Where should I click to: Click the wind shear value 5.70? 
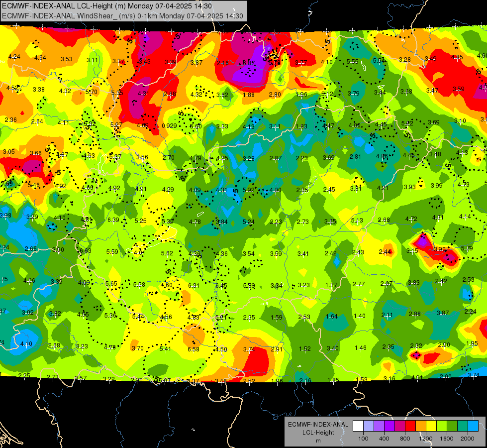click(92, 92)
